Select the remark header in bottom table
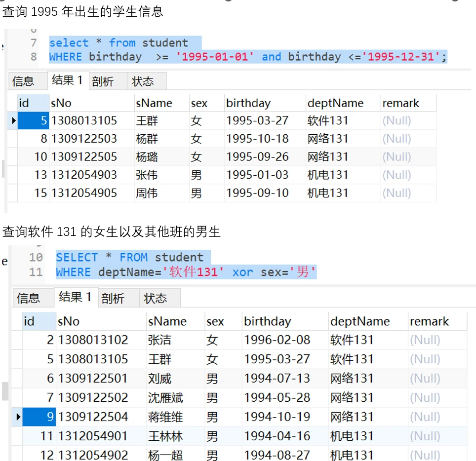The height and width of the screenshot is (461, 476). point(429,321)
